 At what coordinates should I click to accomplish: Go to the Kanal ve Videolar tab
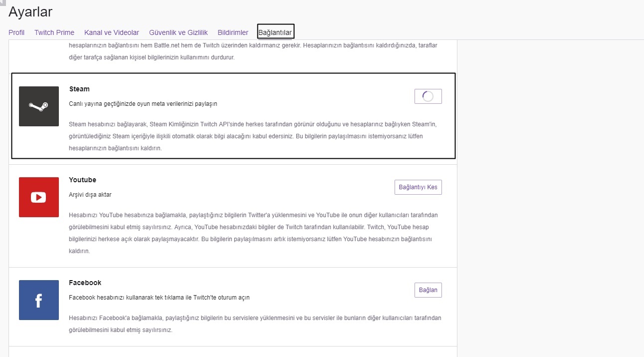[112, 32]
